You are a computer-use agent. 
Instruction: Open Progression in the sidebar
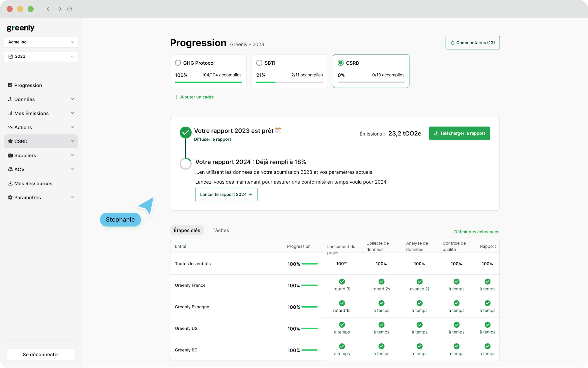(x=41, y=85)
